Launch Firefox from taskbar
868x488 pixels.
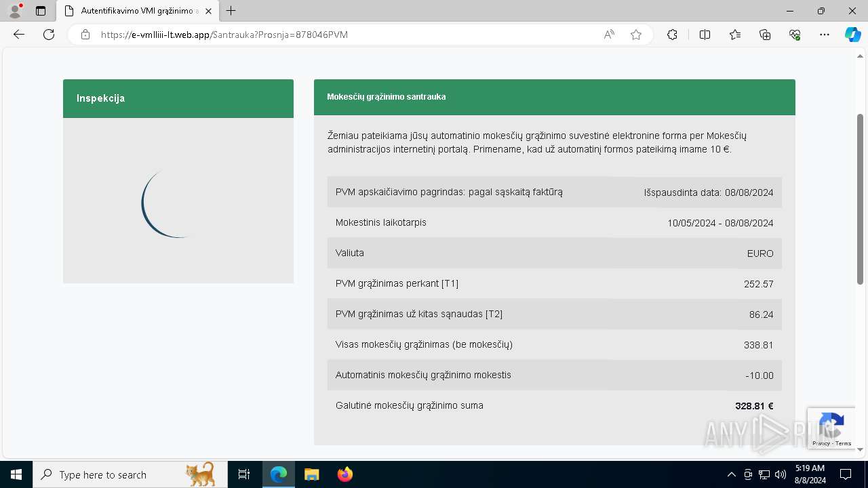(x=345, y=474)
